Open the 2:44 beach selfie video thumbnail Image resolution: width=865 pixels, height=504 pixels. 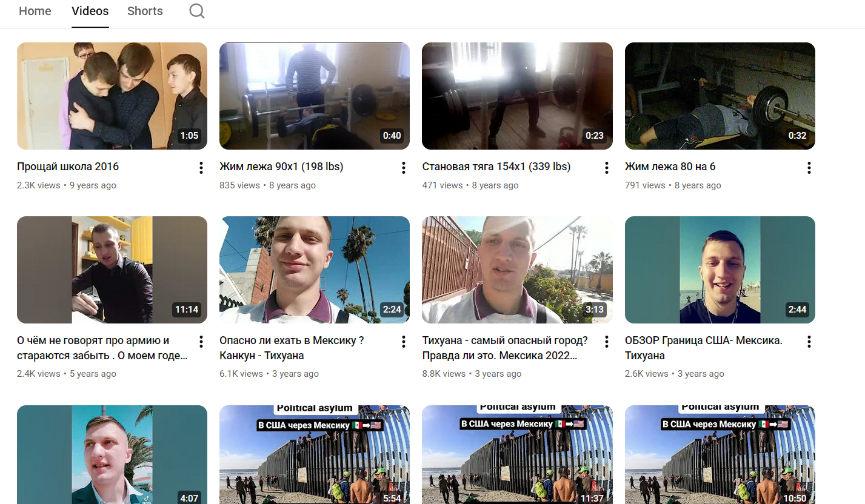[x=720, y=270]
